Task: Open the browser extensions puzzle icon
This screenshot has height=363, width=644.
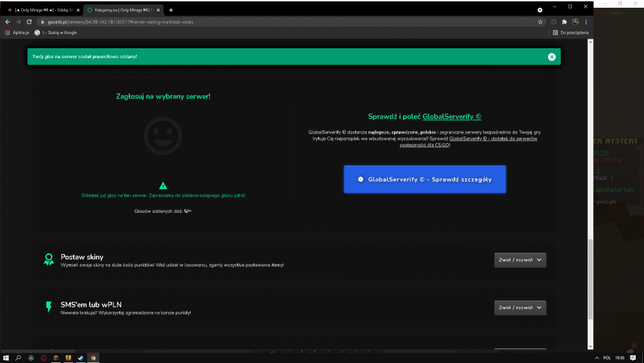Action: pos(564,22)
